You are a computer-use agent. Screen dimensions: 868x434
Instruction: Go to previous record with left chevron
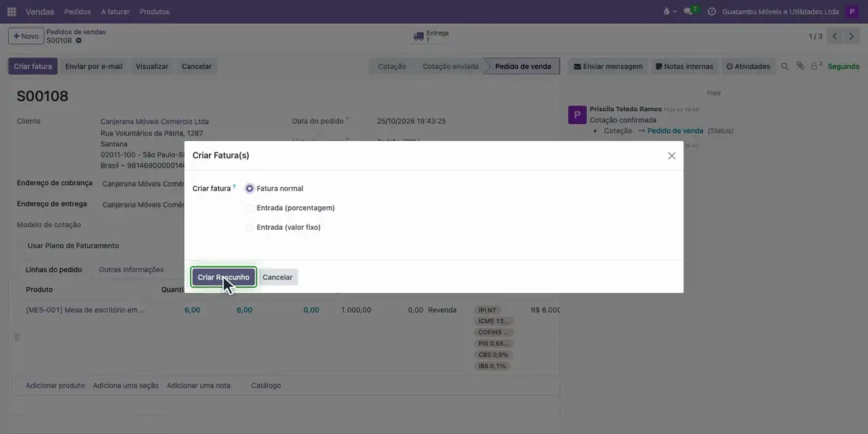tap(835, 37)
